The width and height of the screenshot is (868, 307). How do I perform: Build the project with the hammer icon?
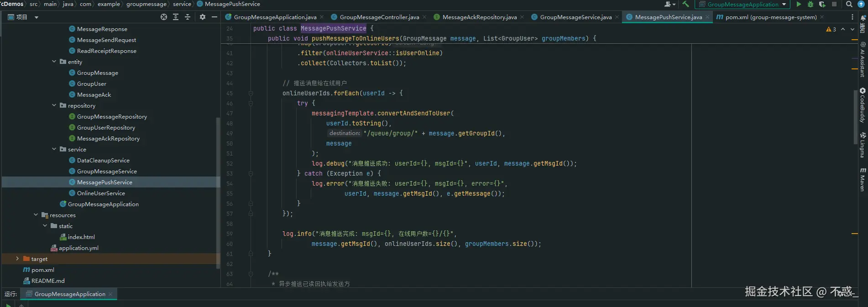click(x=685, y=4)
